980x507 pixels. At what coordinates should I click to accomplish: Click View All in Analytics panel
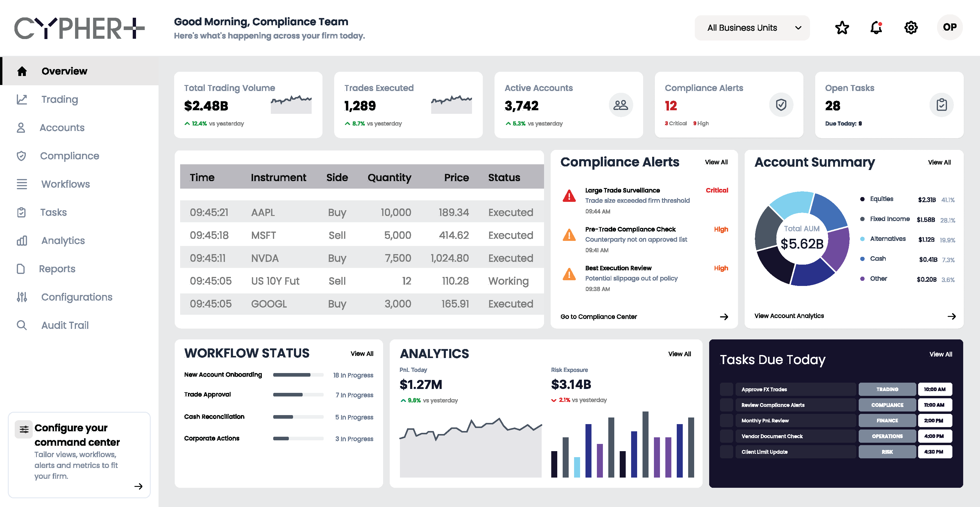tap(679, 354)
